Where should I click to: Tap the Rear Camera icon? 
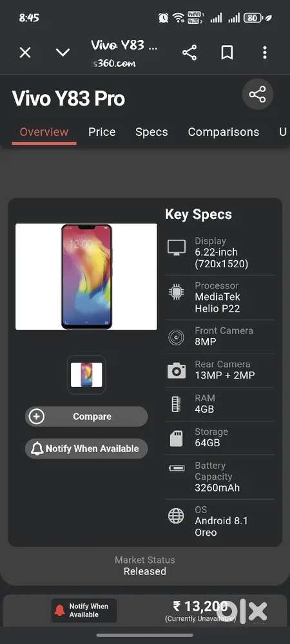tap(177, 371)
